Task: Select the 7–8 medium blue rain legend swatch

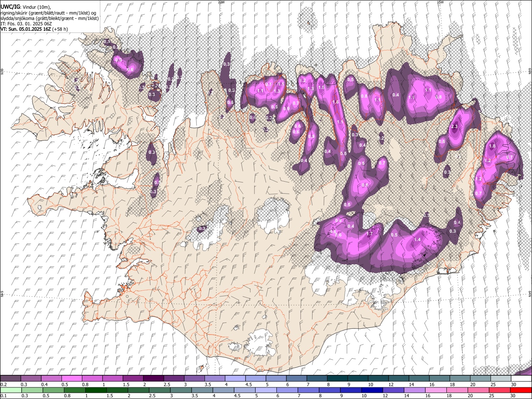Action: [x=308, y=390]
